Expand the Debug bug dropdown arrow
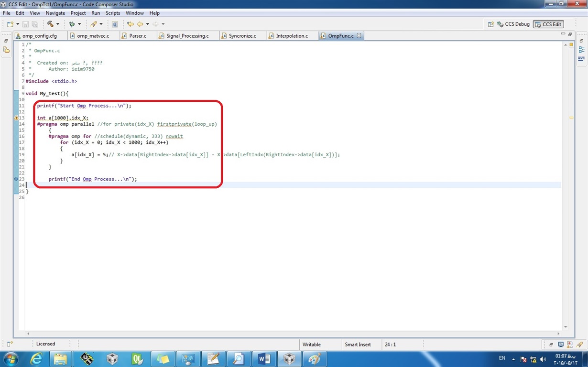 tap(79, 24)
